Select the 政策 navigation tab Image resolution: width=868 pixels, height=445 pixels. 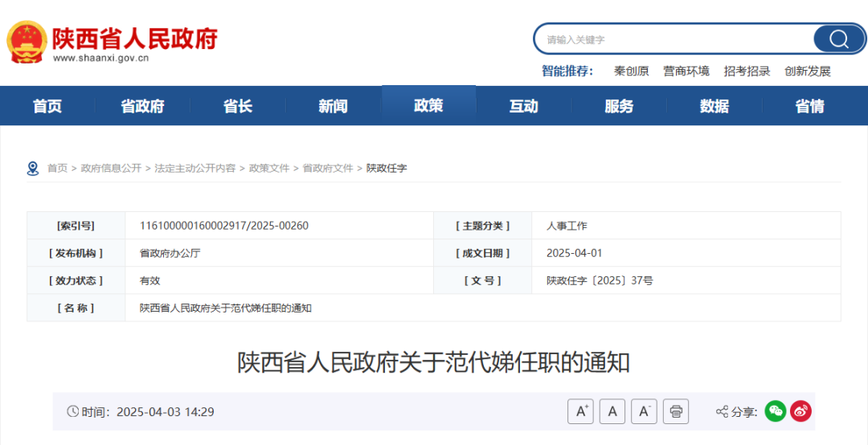[428, 105]
